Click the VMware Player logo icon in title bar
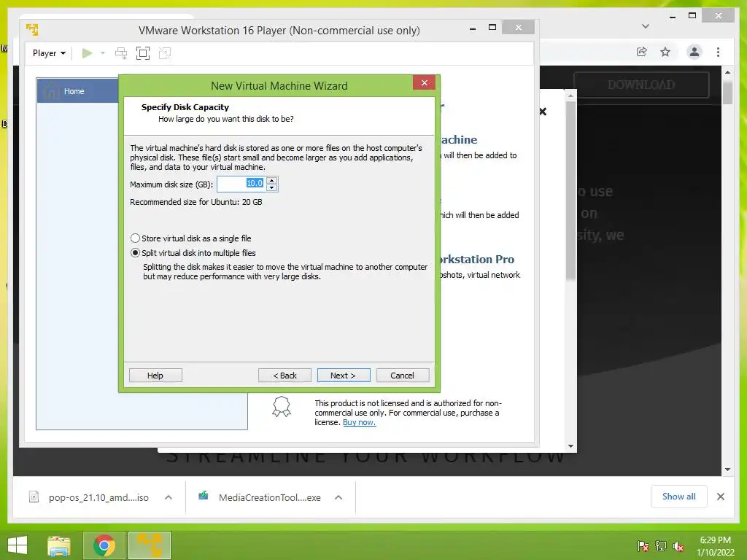Image resolution: width=747 pixels, height=560 pixels. (32, 29)
